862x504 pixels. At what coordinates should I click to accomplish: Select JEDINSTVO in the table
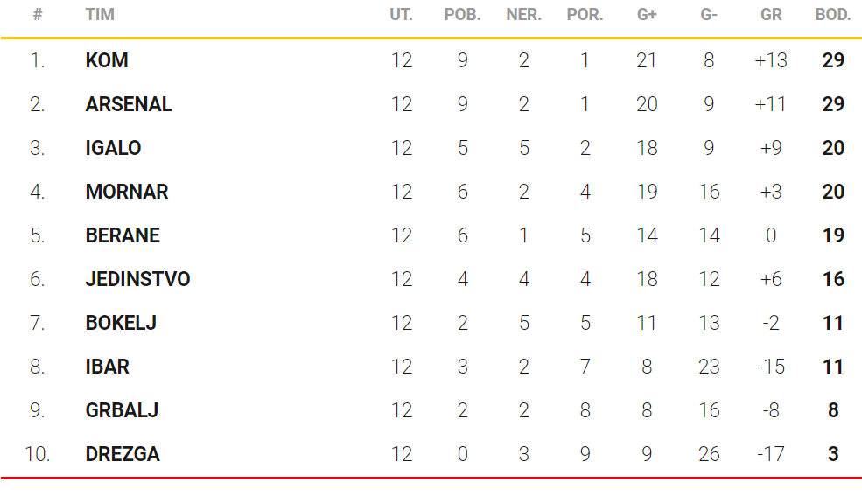click(x=137, y=279)
